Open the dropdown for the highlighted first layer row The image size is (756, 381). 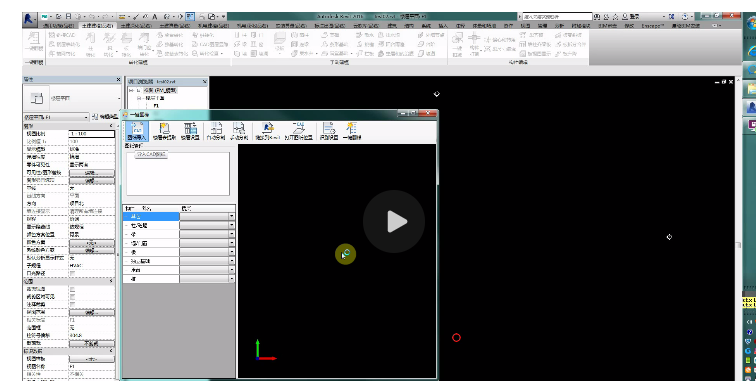231,217
